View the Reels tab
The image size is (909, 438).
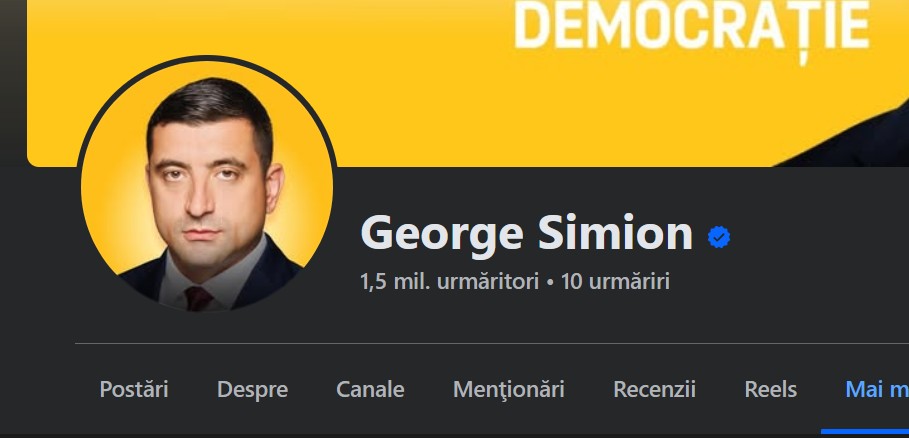tap(770, 389)
